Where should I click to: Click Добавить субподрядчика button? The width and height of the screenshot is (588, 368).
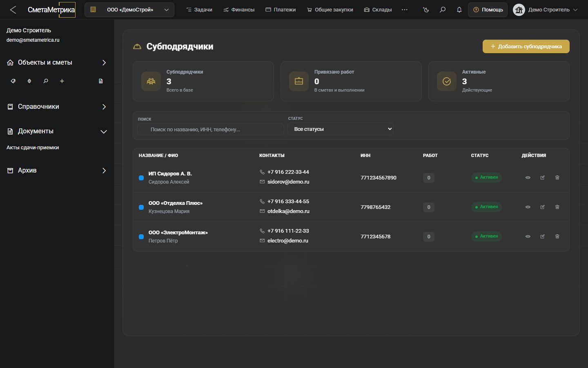pyautogui.click(x=526, y=46)
